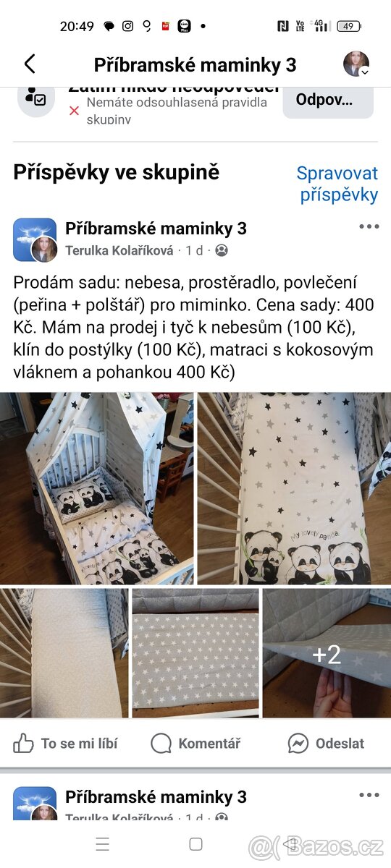
Task: Click the red X rules status icon
Action: [x=74, y=111]
